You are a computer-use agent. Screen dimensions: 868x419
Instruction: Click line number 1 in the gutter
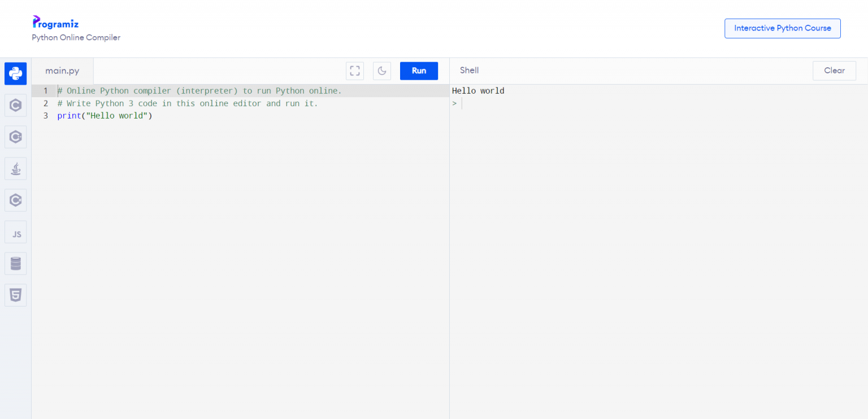(46, 91)
